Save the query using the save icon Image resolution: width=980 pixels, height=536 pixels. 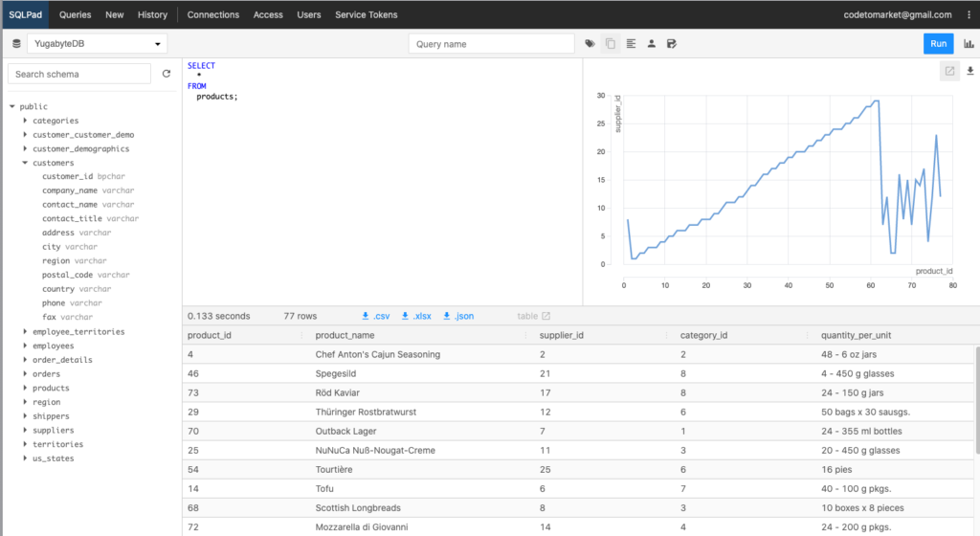tap(671, 44)
